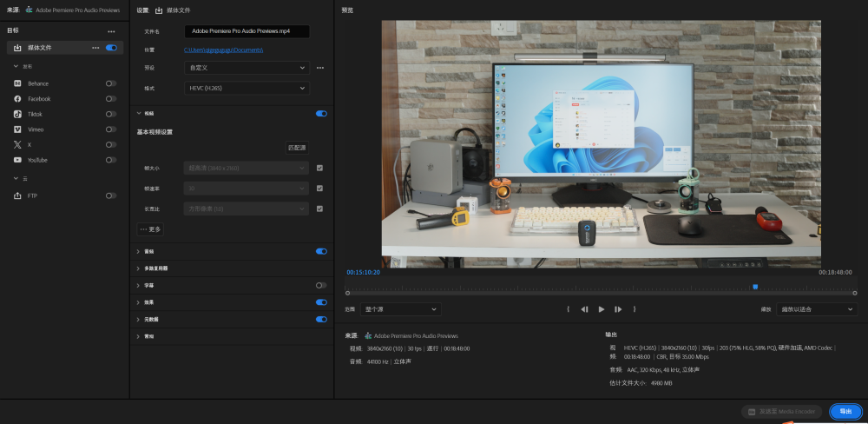Toggle the 媒体文件 destination switch
This screenshot has height=424, width=868.
tap(111, 48)
